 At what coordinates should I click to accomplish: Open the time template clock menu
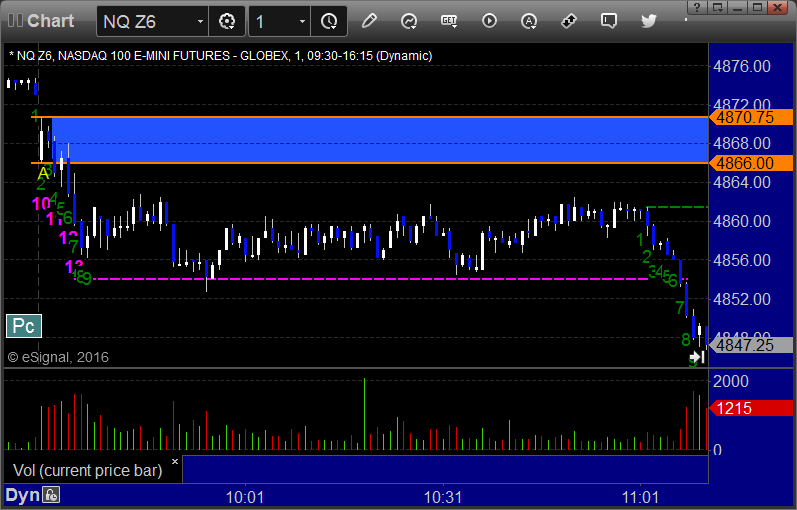tap(329, 21)
